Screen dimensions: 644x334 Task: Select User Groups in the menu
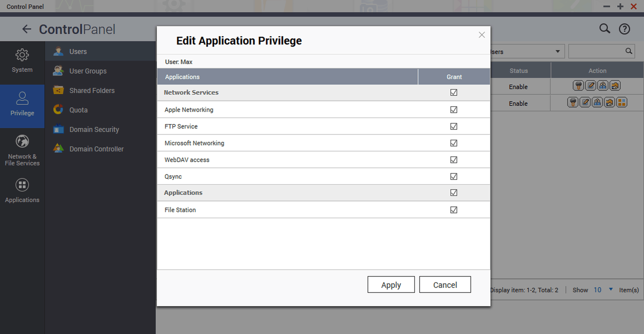tap(88, 71)
